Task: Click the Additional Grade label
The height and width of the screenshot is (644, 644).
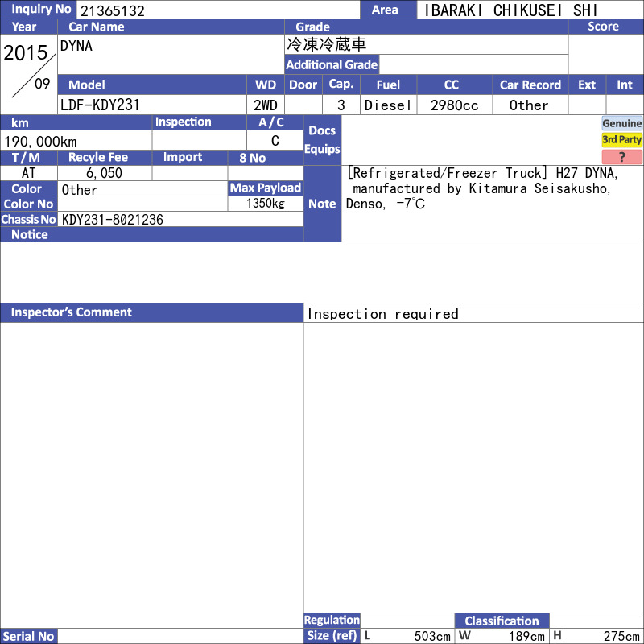Action: pyautogui.click(x=332, y=64)
